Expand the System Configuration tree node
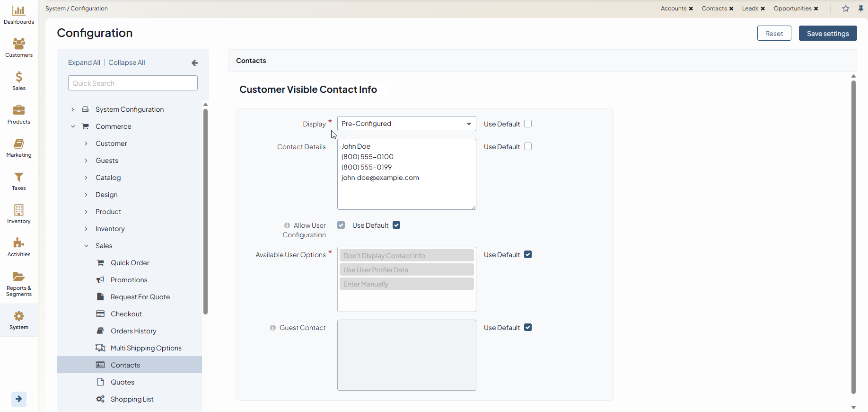The width and height of the screenshot is (868, 412). 73,109
